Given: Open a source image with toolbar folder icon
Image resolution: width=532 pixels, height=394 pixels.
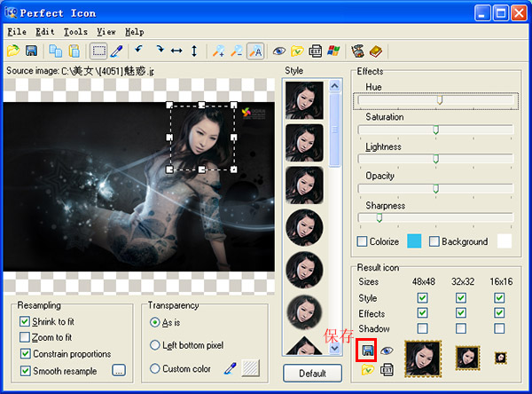Looking at the screenshot, I should point(13,51).
